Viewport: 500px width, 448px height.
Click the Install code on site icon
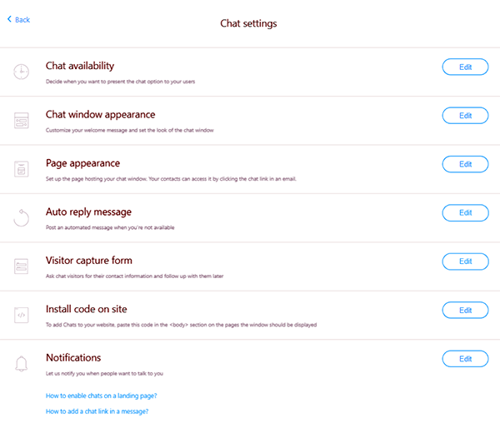pos(22,316)
